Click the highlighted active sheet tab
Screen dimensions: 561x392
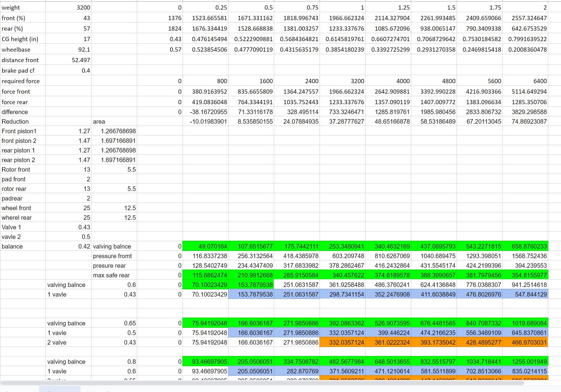59,390
